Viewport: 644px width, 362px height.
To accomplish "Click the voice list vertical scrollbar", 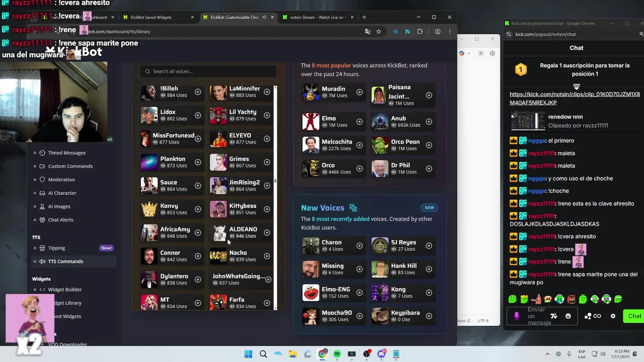I will (275, 181).
